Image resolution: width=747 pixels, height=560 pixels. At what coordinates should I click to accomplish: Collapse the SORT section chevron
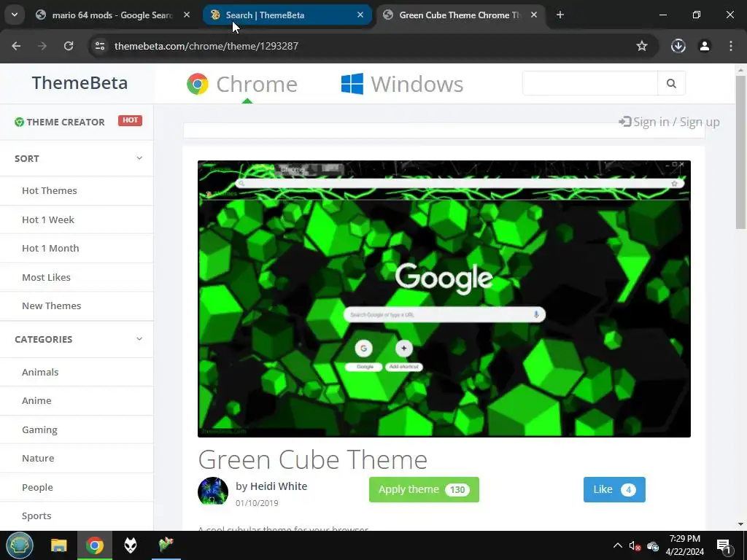pos(139,158)
